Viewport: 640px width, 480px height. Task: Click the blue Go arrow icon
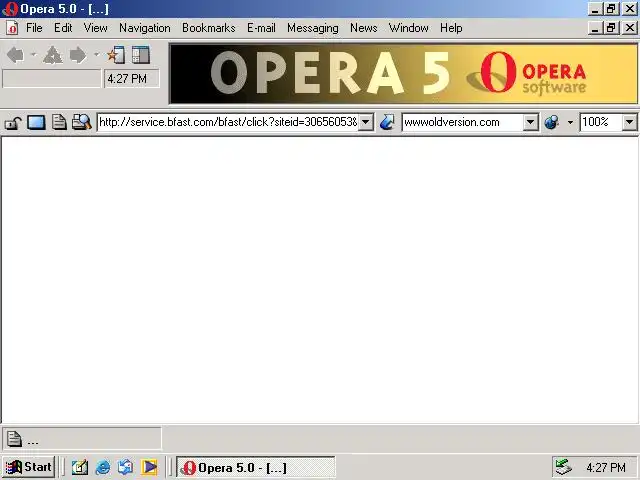387,122
